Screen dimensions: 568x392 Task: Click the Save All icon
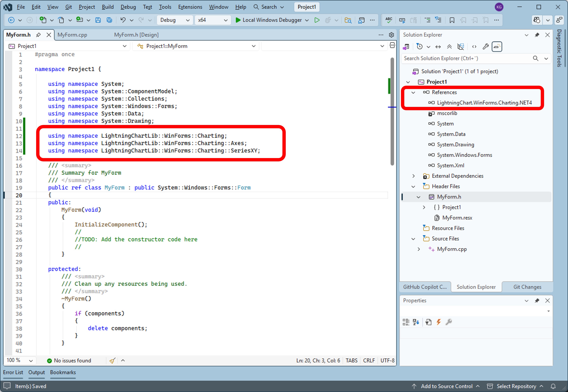pyautogui.click(x=109, y=20)
